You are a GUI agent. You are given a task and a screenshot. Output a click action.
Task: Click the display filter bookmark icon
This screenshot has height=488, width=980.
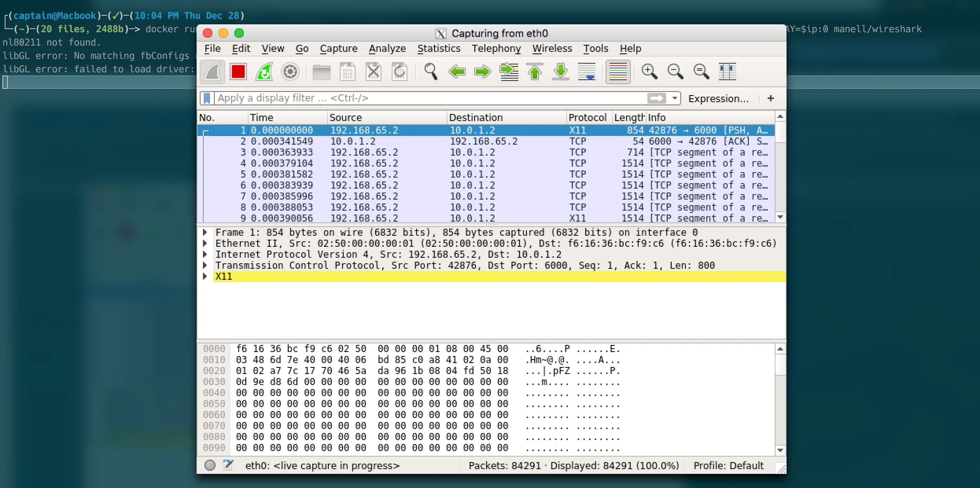(x=207, y=98)
